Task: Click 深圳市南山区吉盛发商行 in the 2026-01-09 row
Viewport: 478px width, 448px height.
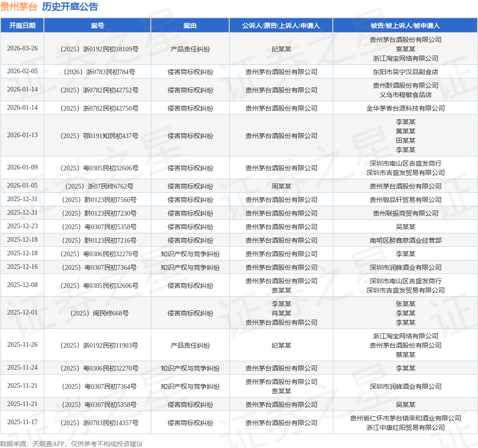Action: [405, 163]
